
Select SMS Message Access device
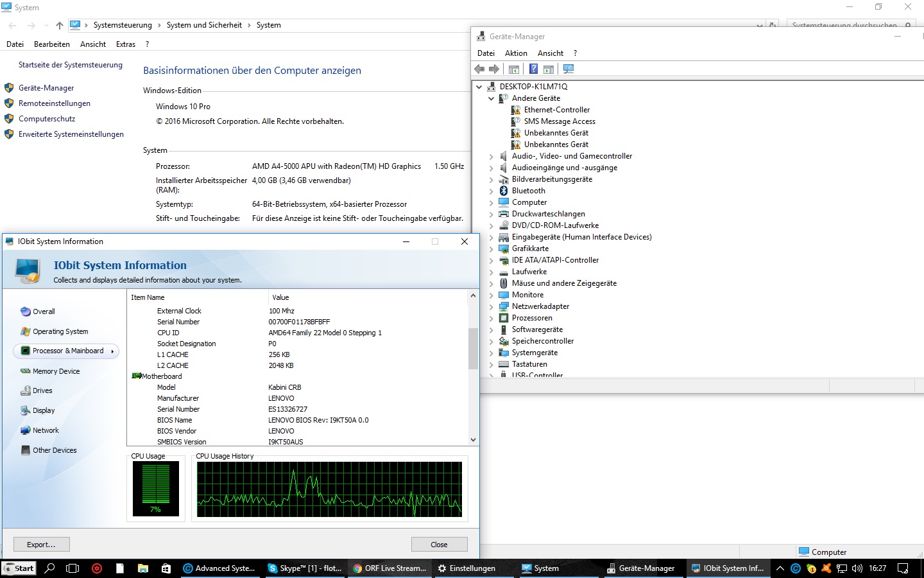point(560,121)
